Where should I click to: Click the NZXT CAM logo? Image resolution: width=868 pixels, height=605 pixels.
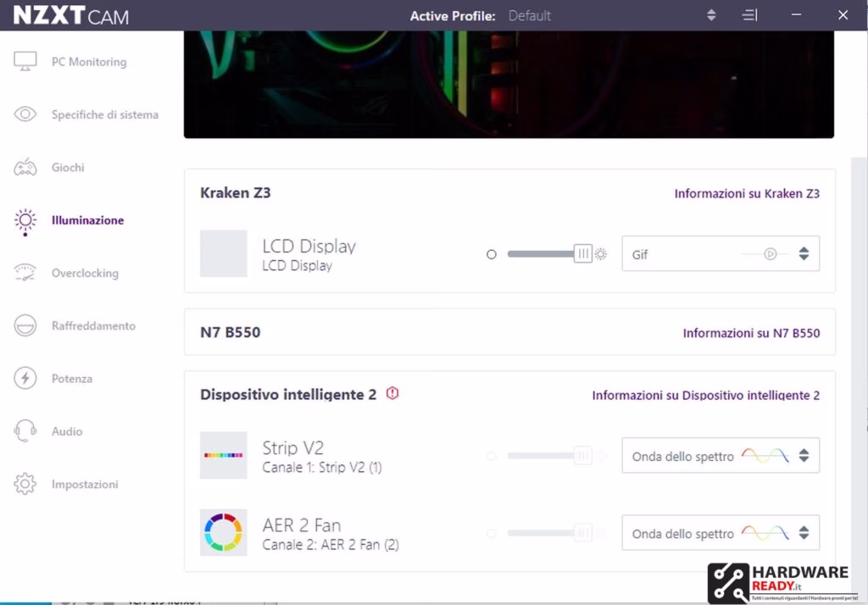click(x=71, y=15)
